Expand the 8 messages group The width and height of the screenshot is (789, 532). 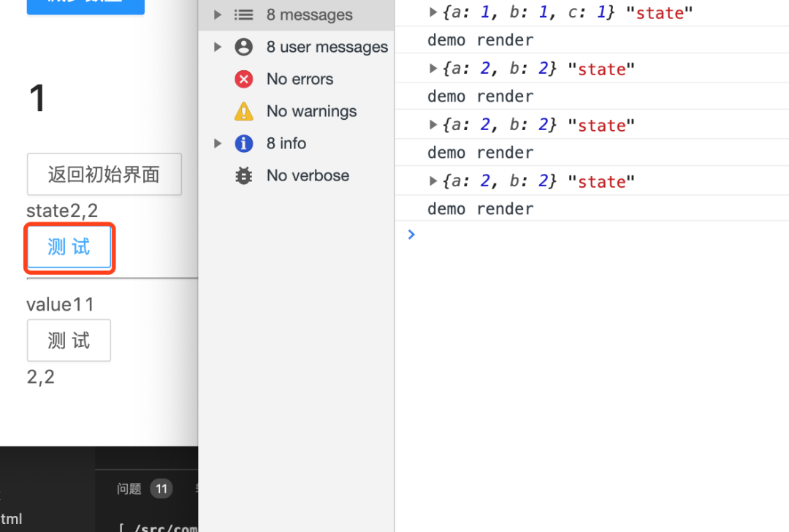click(x=218, y=15)
